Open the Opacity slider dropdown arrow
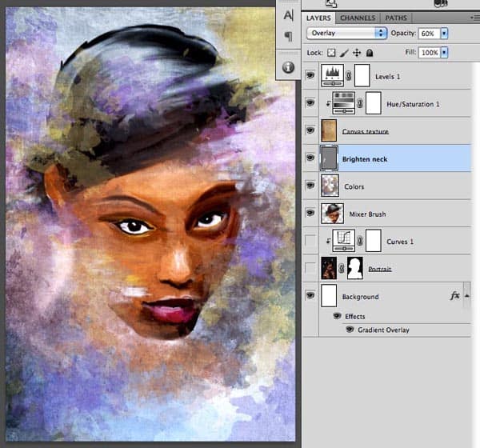 click(x=444, y=33)
